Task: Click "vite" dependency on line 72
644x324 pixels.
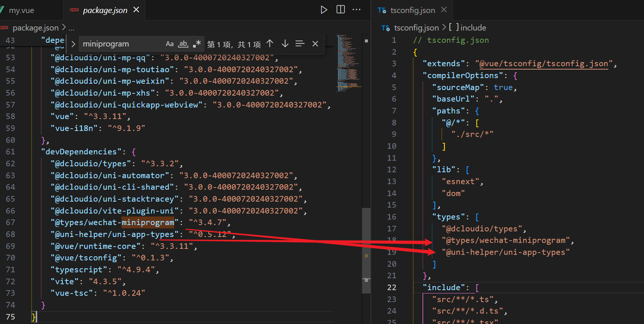Action: [65, 282]
